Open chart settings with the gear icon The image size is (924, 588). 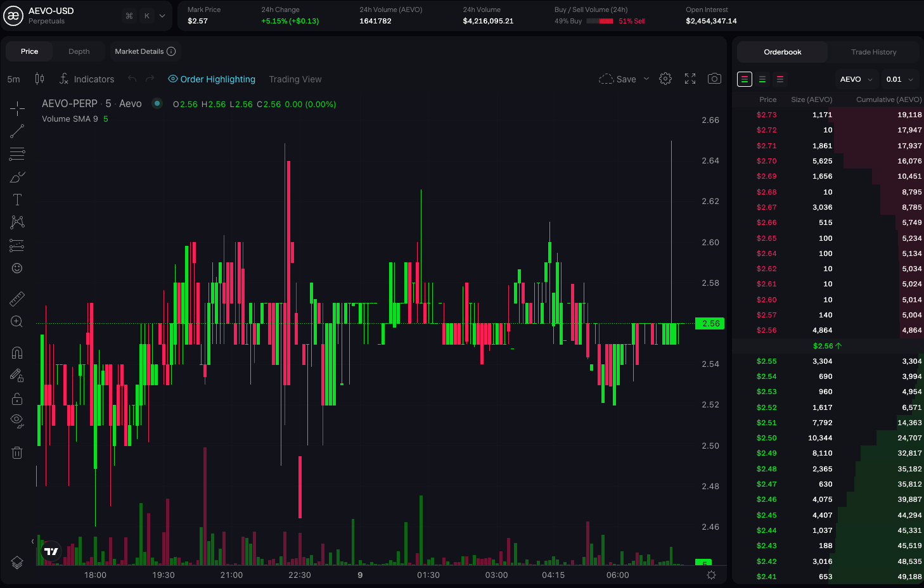click(x=665, y=79)
